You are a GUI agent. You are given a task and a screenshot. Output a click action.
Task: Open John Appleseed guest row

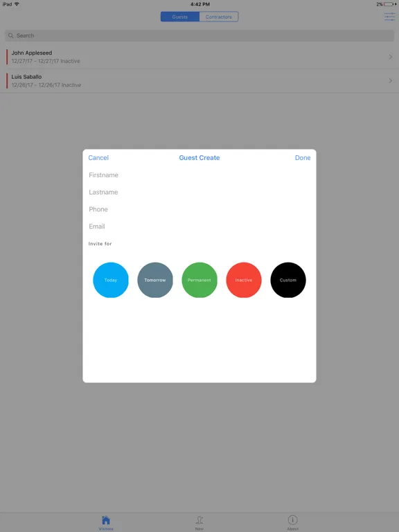coord(199,57)
